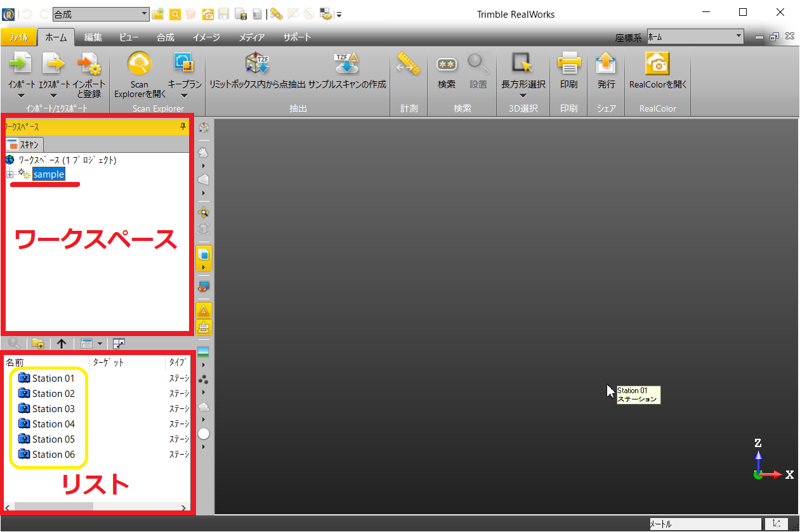Click the ワークスペース (1 プロジェクト) root node

[x=67, y=160]
